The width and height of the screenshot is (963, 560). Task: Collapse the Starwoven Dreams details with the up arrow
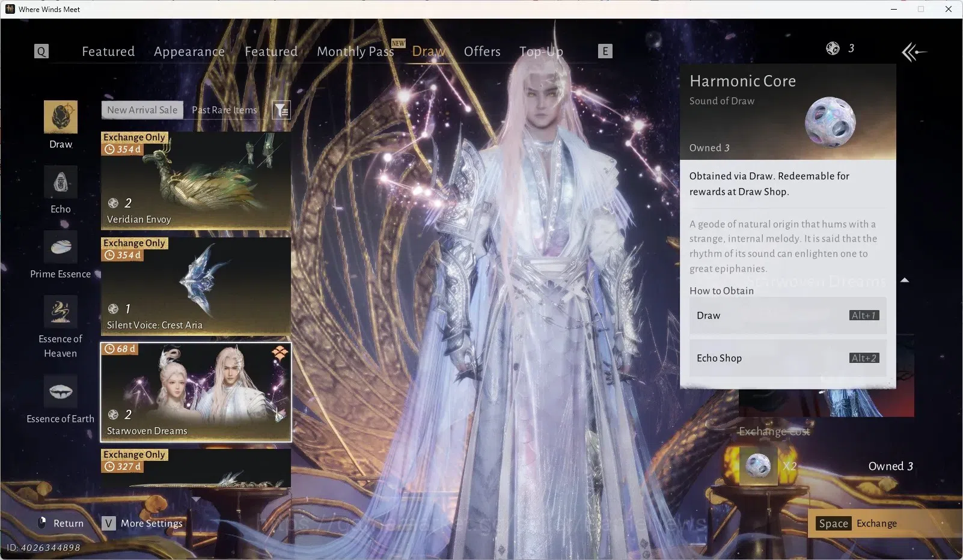tap(905, 280)
